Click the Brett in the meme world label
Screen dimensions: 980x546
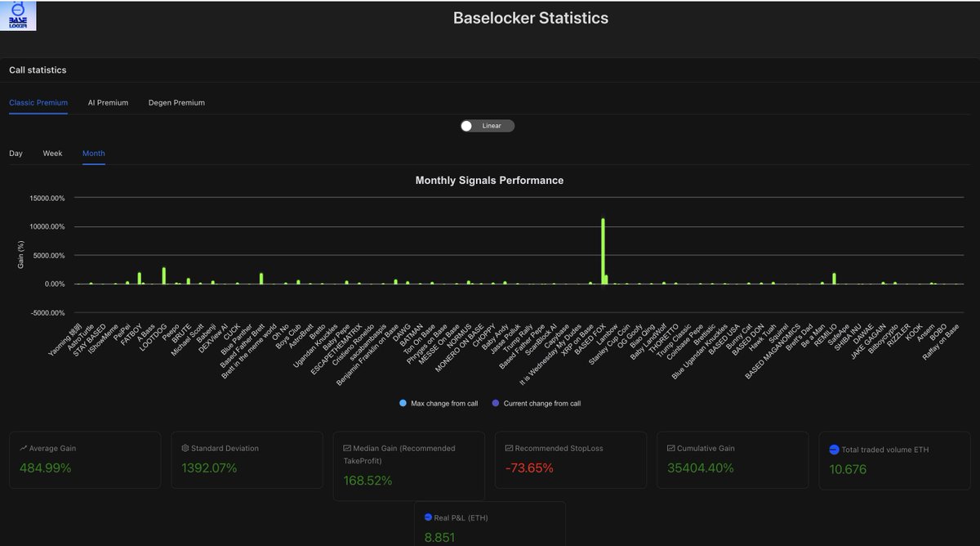pos(248,351)
